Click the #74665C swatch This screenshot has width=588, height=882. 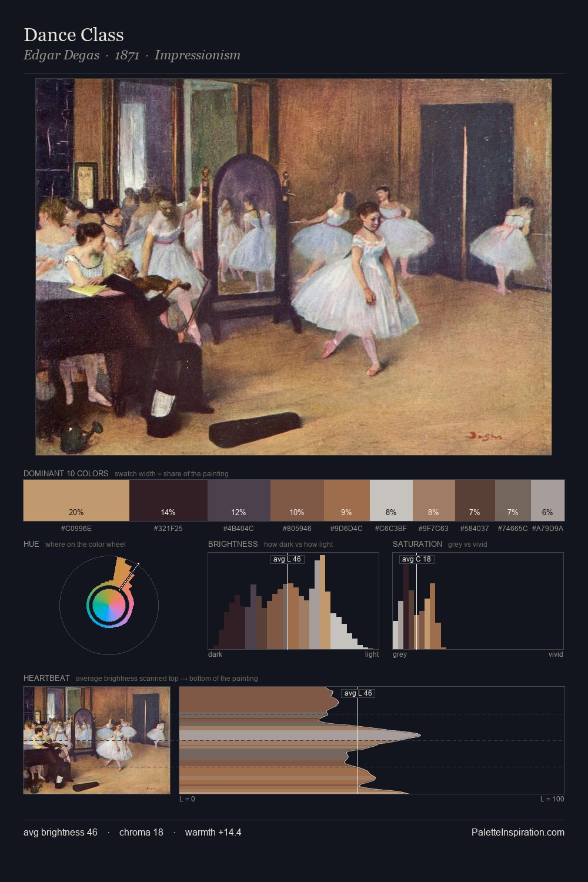513,500
